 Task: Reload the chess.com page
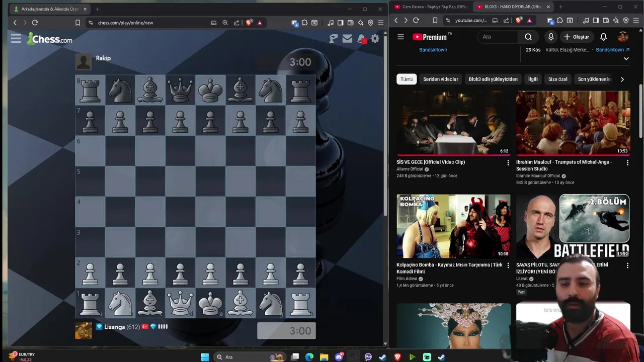tap(35, 23)
